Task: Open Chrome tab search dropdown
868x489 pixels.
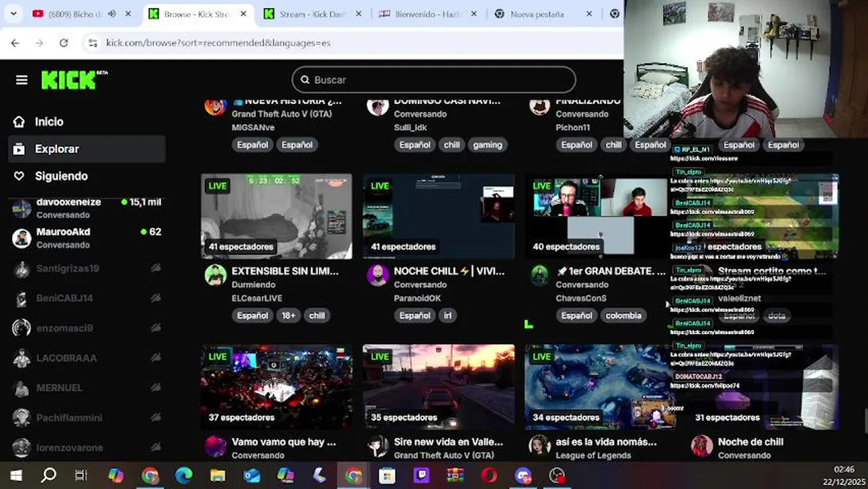Action: (13, 14)
